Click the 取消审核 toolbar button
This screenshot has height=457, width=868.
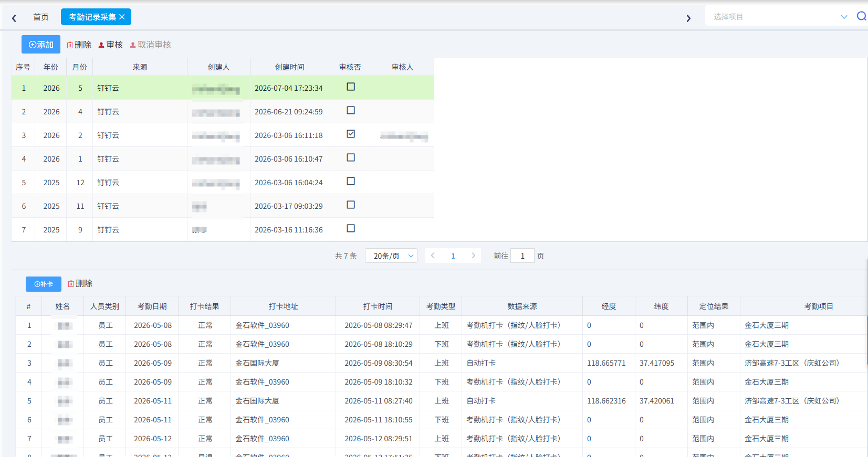[x=150, y=45]
